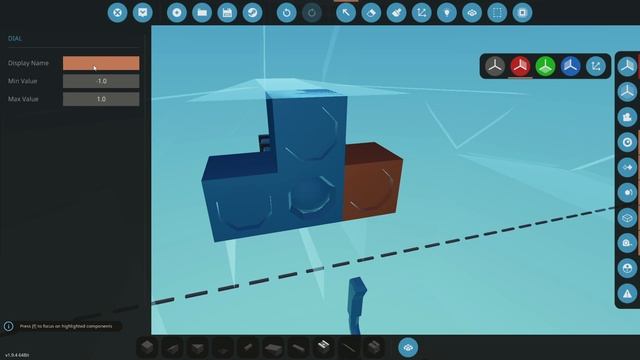
Task: Click the circular target icon in right sidebar
Action: click(627, 142)
